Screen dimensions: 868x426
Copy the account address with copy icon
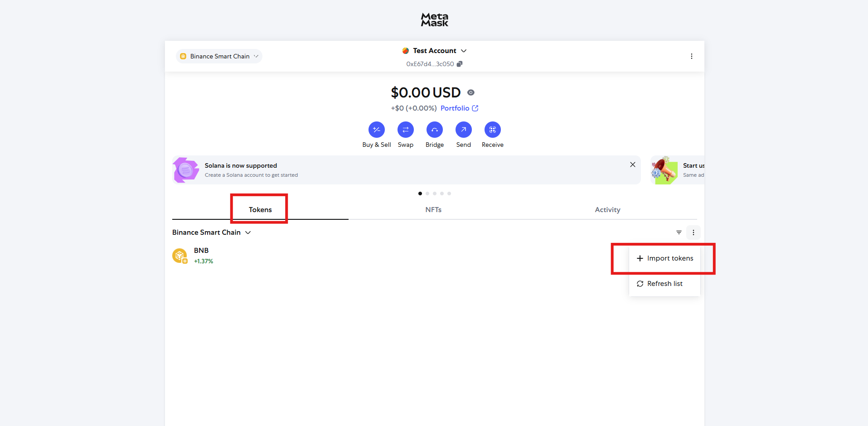click(x=460, y=64)
